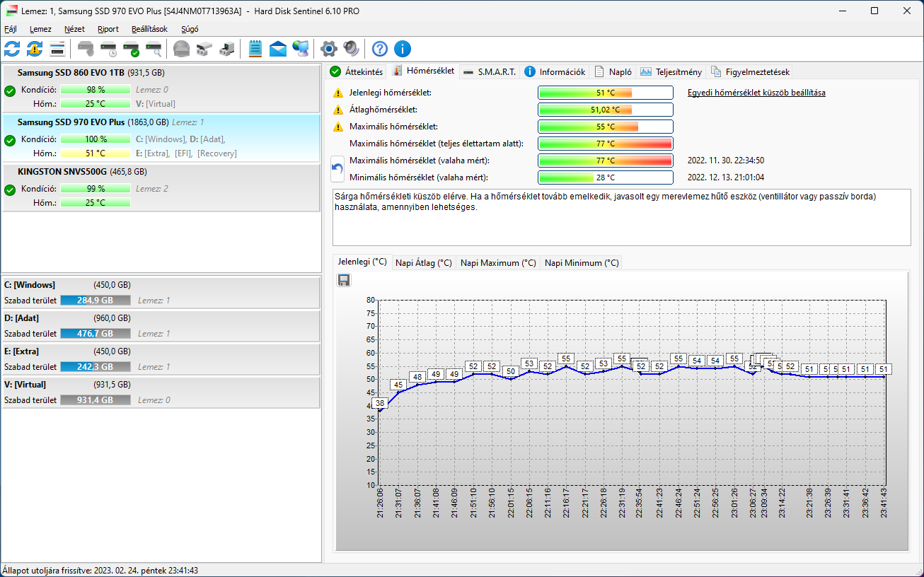Click the greyed disk test toolbar icon
Viewport: 924px width, 577px height.
tap(86, 49)
